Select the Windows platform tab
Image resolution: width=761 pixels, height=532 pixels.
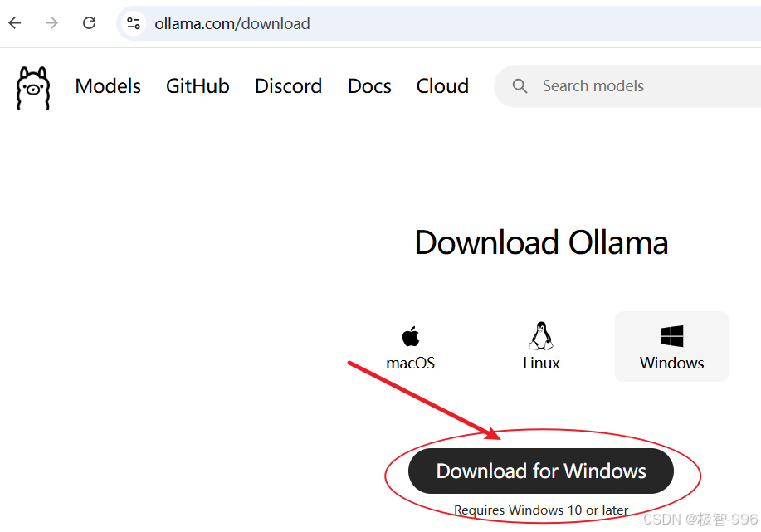coord(671,347)
